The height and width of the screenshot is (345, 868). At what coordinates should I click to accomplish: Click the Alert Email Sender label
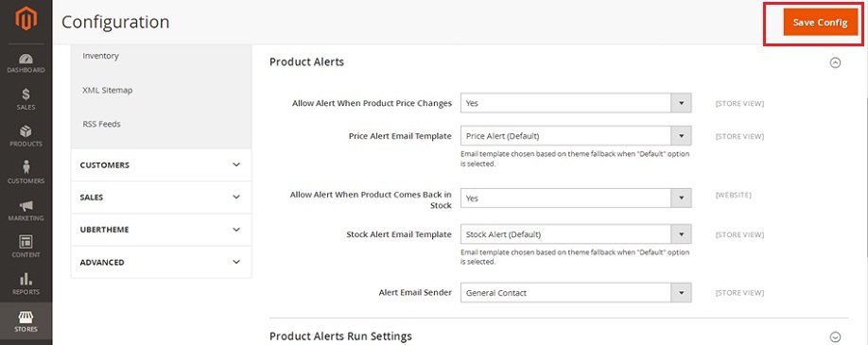(x=415, y=292)
